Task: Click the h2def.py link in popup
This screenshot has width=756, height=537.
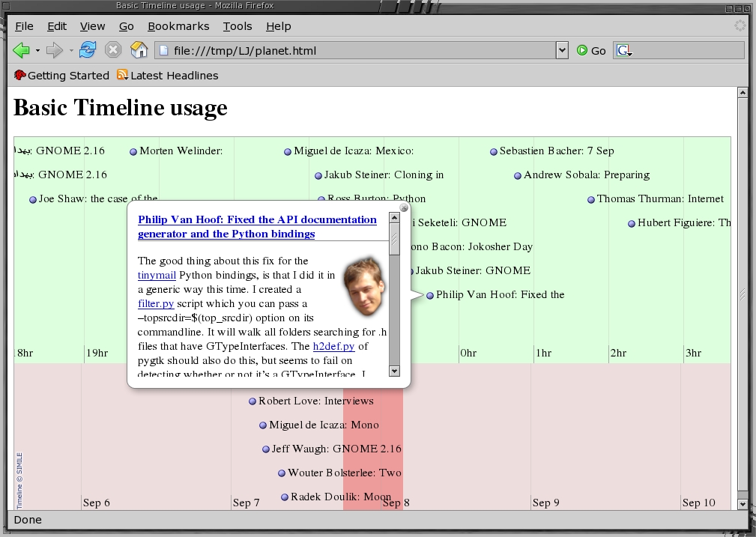Action: coord(334,346)
